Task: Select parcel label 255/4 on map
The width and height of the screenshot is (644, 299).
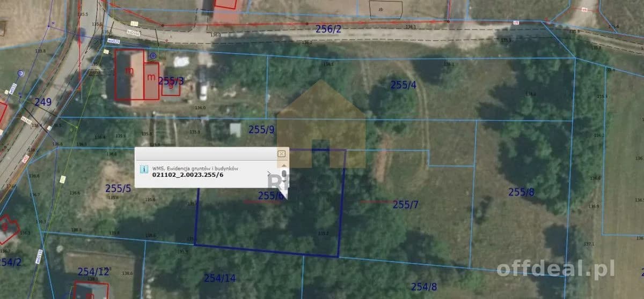Action: point(403,85)
